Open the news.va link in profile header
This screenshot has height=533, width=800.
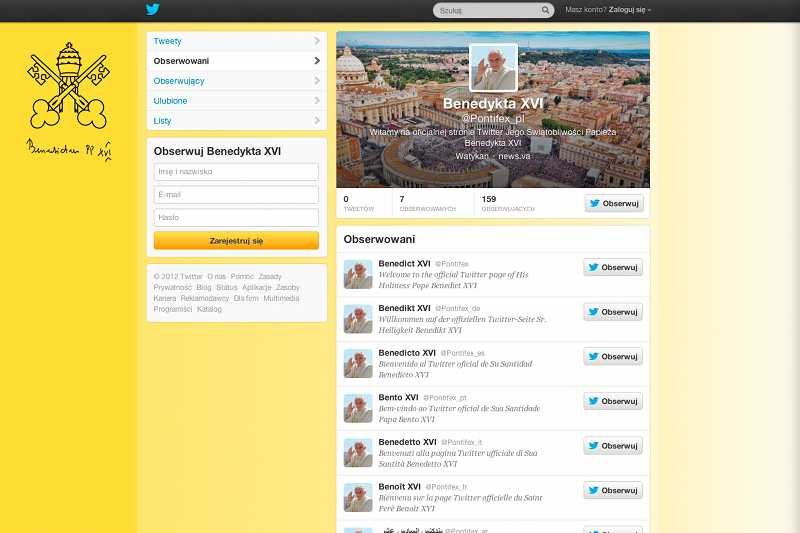(514, 156)
